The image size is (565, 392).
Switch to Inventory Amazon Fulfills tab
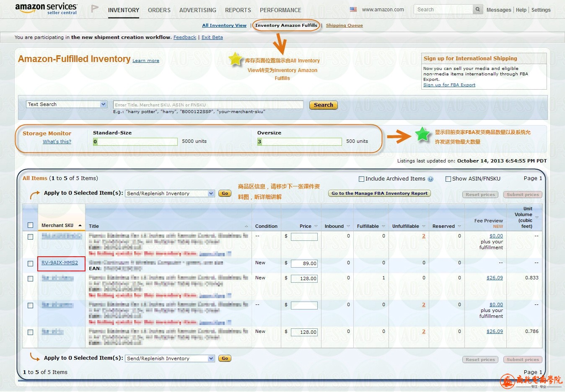pyautogui.click(x=286, y=26)
